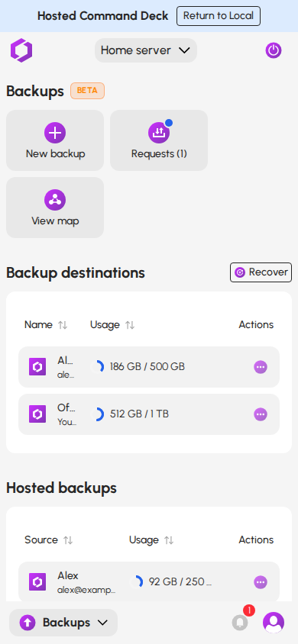Open the Backups navigation dropdown at bottom
This screenshot has width=298, height=644.
pyautogui.click(x=63, y=623)
